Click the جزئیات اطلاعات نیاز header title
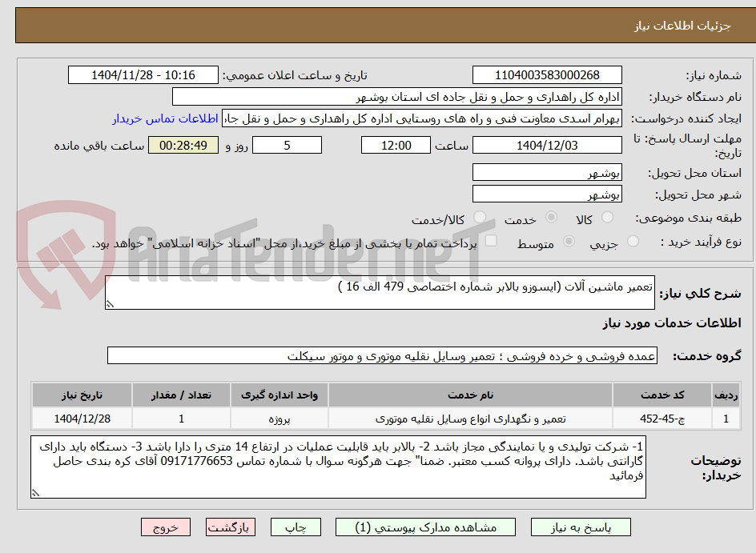Image resolution: width=756 pixels, height=553 pixels. click(682, 26)
